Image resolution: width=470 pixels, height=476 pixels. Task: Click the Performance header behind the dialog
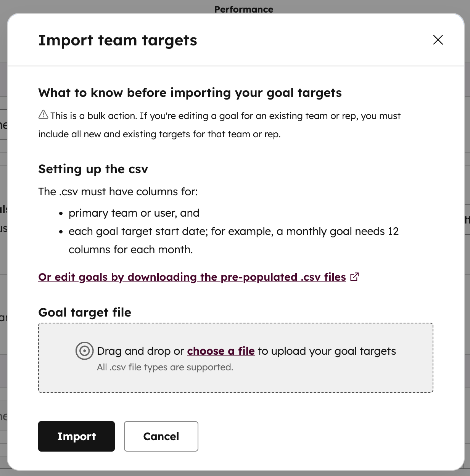[x=243, y=9]
